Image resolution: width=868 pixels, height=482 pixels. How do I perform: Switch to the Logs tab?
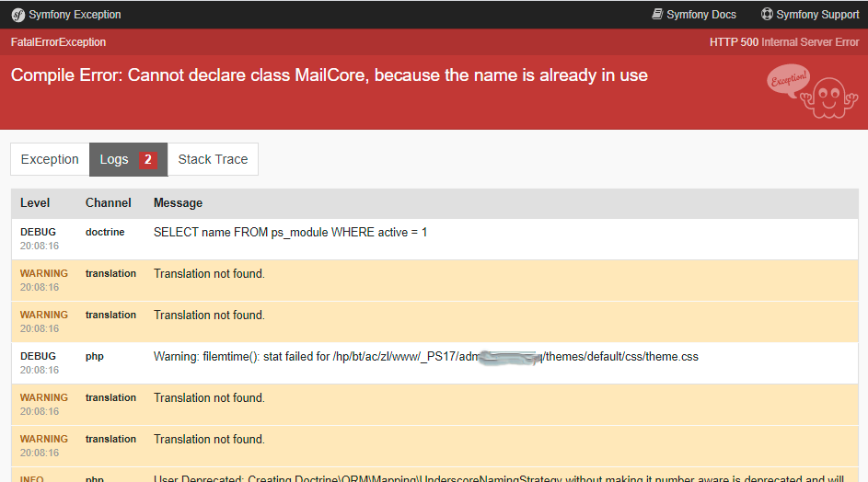pos(129,159)
